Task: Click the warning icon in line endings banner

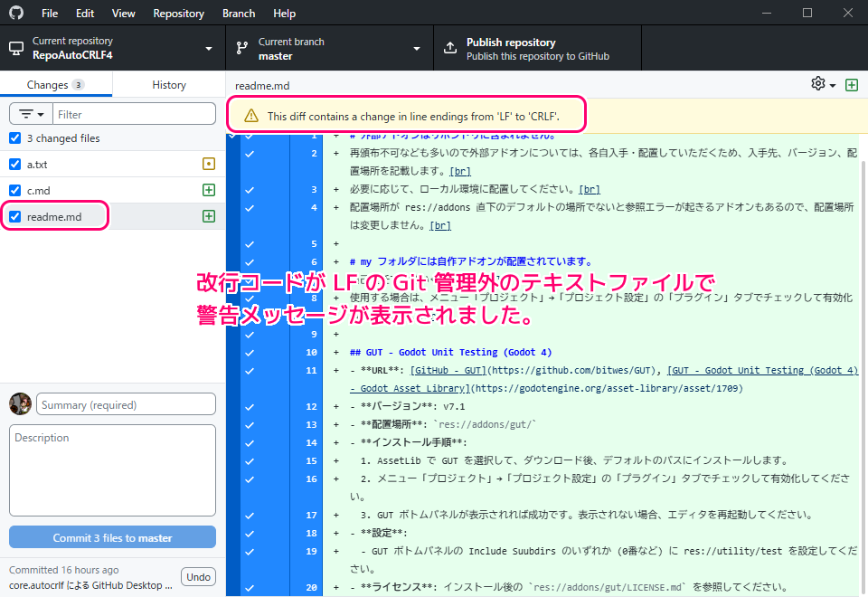Action: [251, 116]
